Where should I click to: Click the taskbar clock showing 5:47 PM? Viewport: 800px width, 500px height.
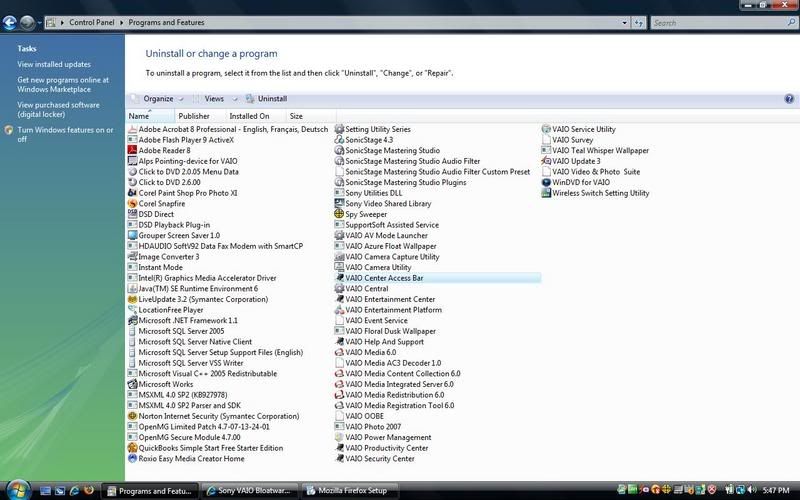click(x=776, y=490)
